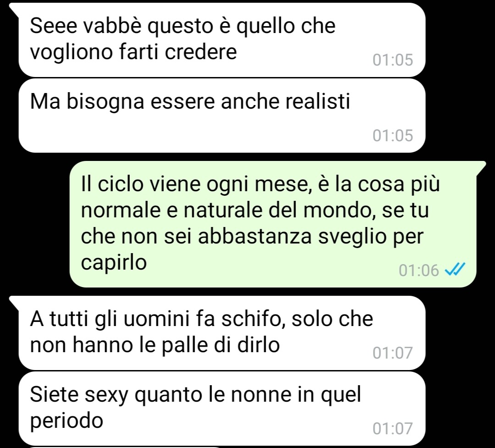Viewport: 495px width, 448px height.
Task: Select the 'Ma bisogna essere anche realisti' message
Action: (x=222, y=116)
